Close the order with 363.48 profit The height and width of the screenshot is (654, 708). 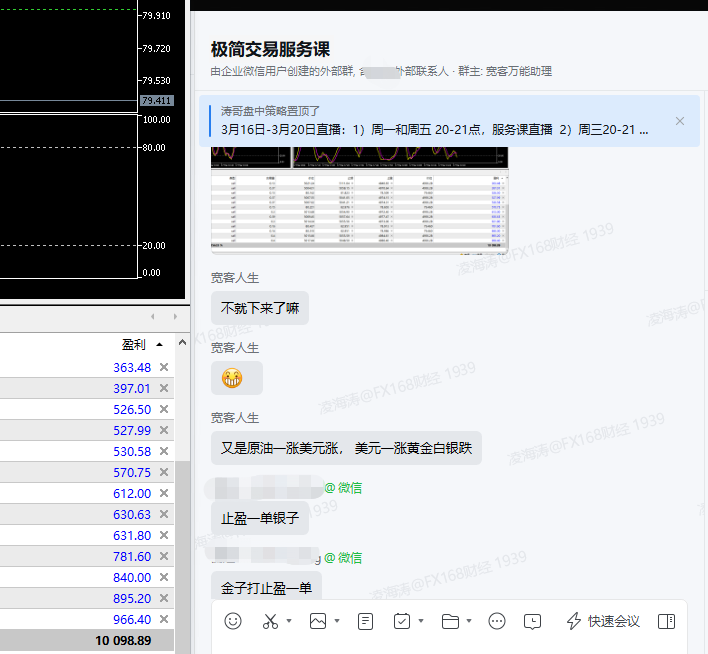click(164, 368)
